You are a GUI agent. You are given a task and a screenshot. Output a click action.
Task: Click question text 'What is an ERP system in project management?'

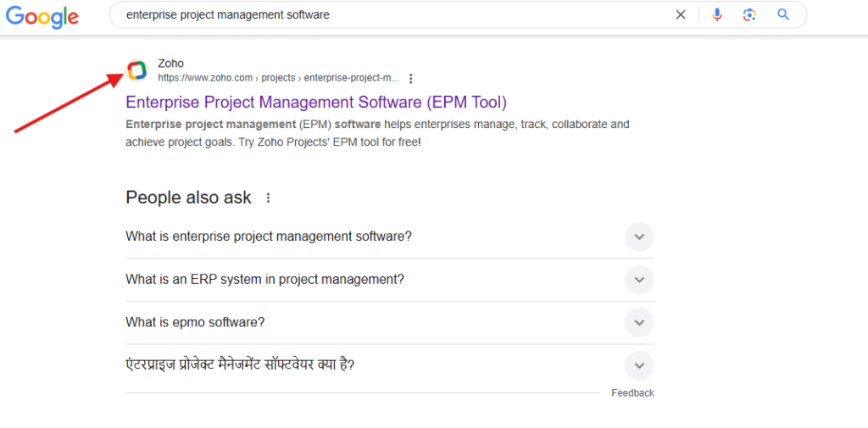pyautogui.click(x=264, y=280)
